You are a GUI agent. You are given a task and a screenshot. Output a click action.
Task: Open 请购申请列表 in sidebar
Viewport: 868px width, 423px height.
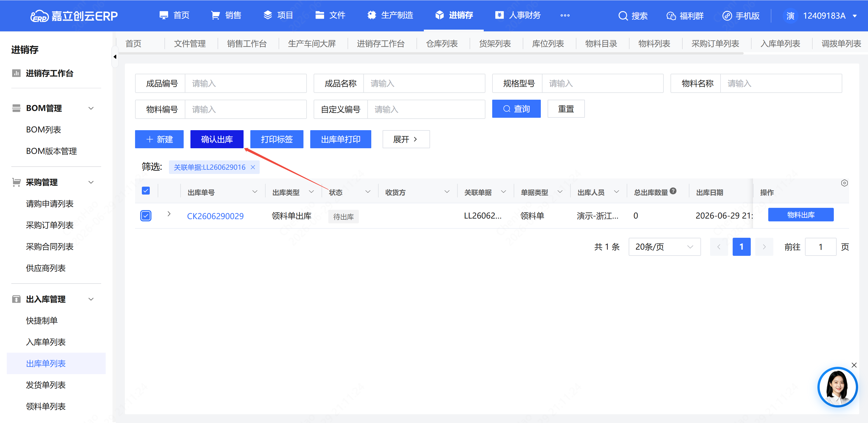point(49,204)
